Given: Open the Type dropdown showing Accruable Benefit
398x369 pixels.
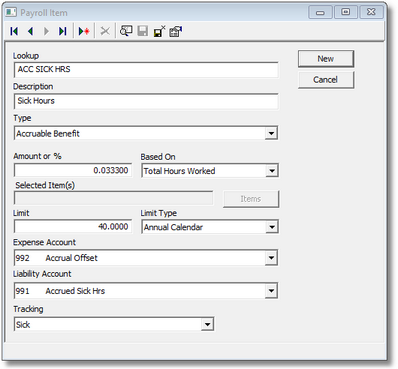Looking at the screenshot, I should click(271, 133).
